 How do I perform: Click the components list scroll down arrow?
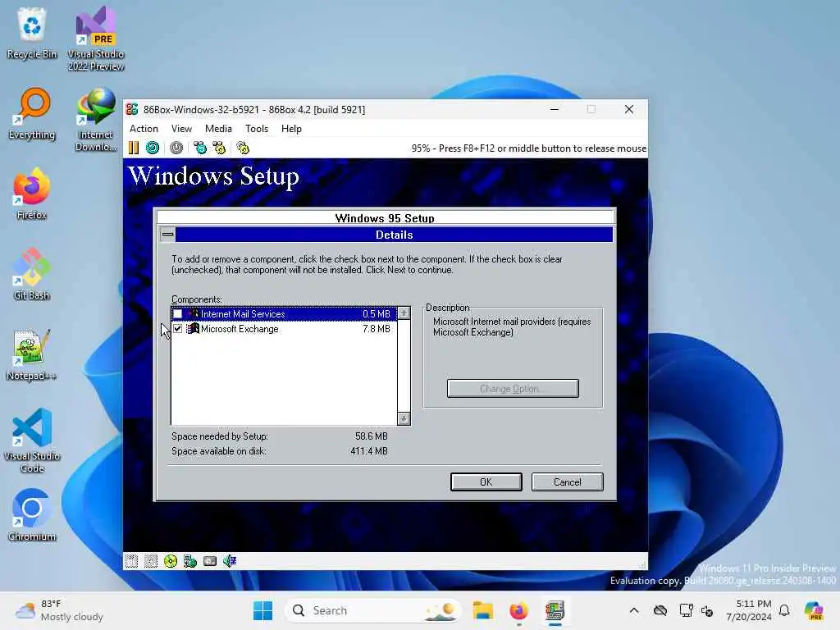click(x=404, y=418)
